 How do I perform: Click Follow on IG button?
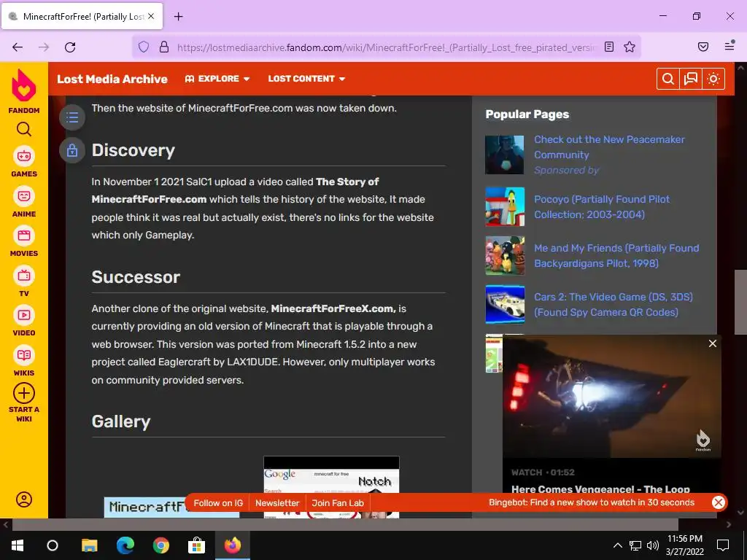[x=218, y=503]
